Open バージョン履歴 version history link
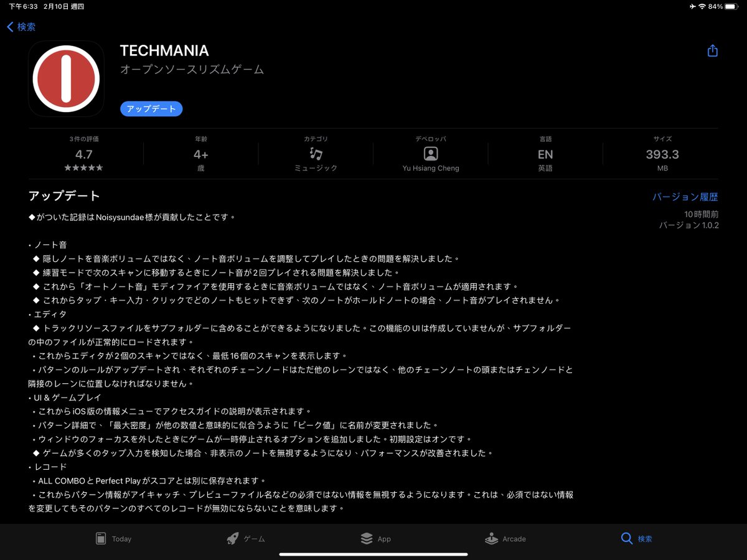Image resolution: width=747 pixels, height=560 pixels. (685, 197)
